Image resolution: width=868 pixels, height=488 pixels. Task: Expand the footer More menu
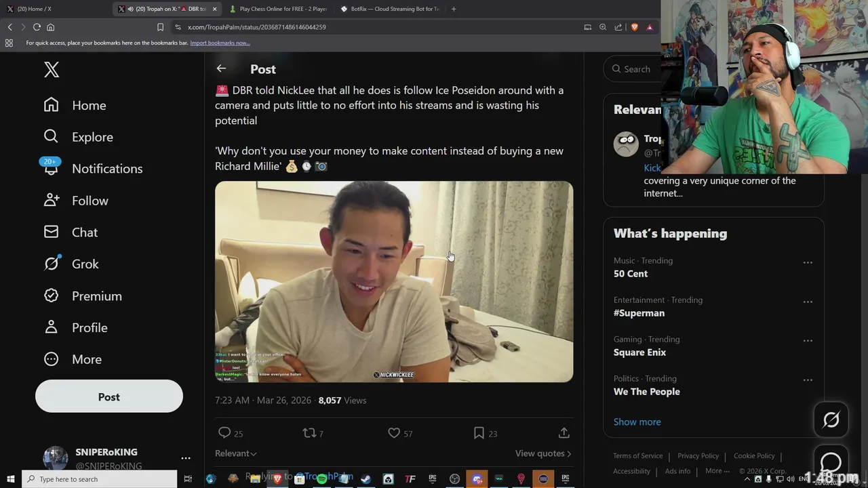point(717,471)
